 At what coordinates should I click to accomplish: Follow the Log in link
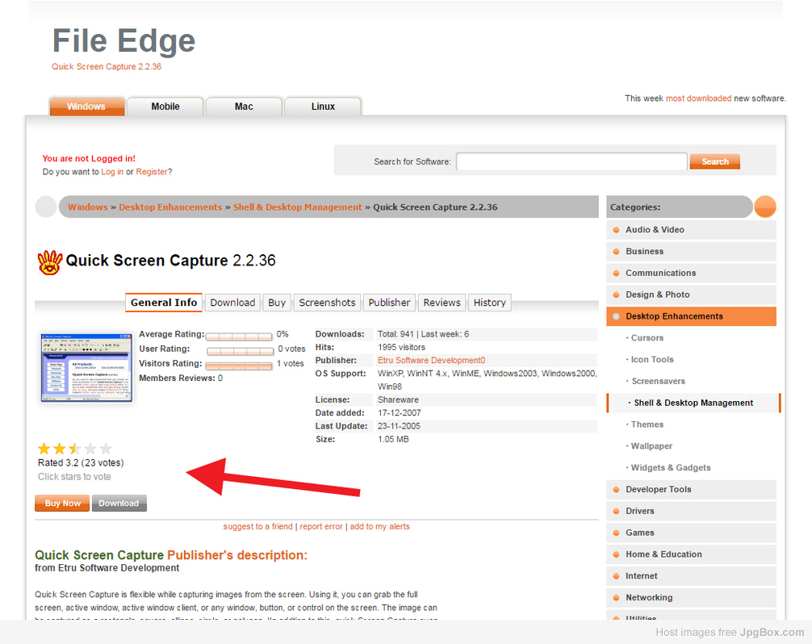point(112,172)
